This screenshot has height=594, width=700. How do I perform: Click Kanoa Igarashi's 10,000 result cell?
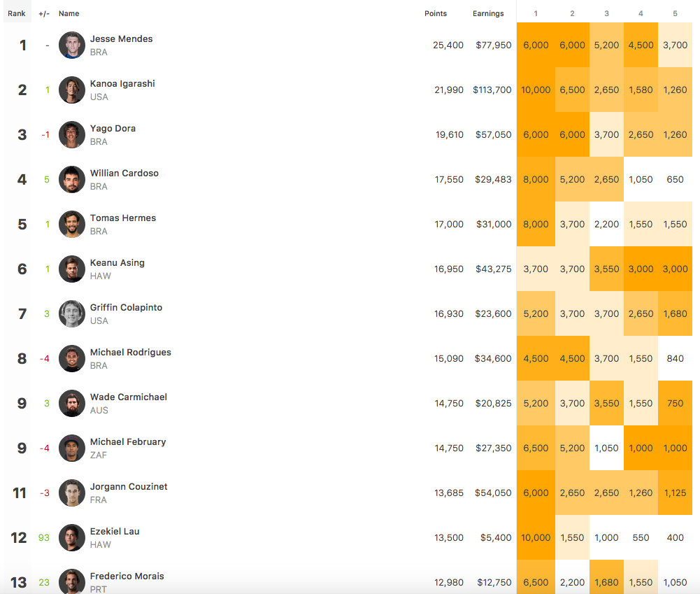click(x=536, y=90)
